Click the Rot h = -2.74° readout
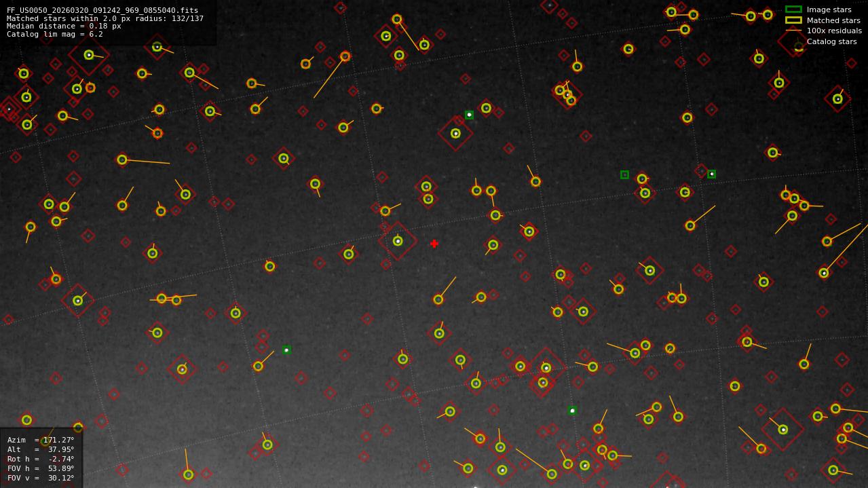Viewport: 868px width, 488px height. click(41, 459)
